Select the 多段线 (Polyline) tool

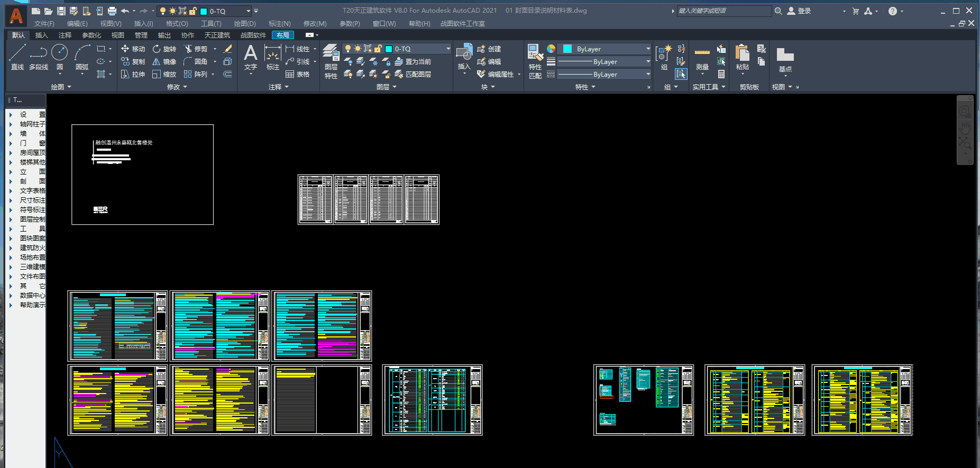(38, 57)
